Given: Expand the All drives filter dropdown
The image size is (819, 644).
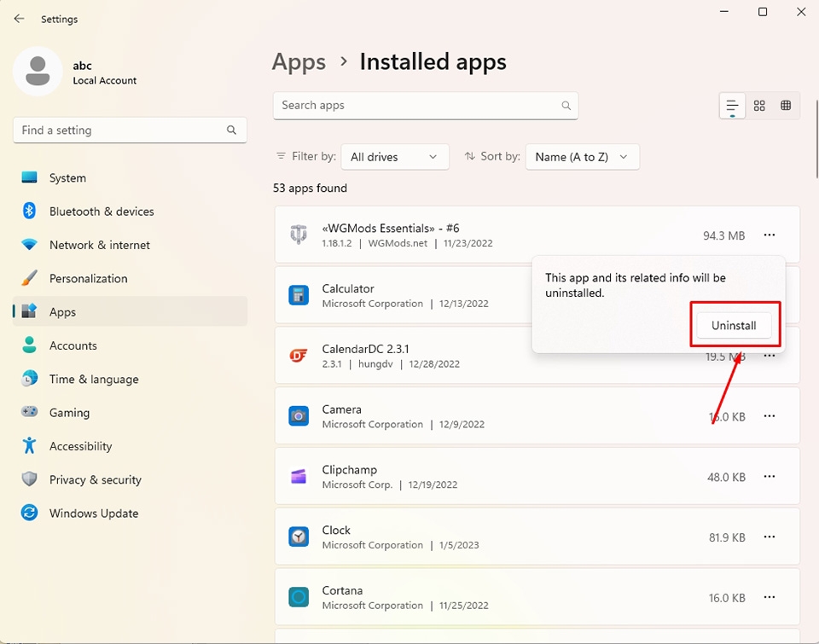Looking at the screenshot, I should coord(395,157).
